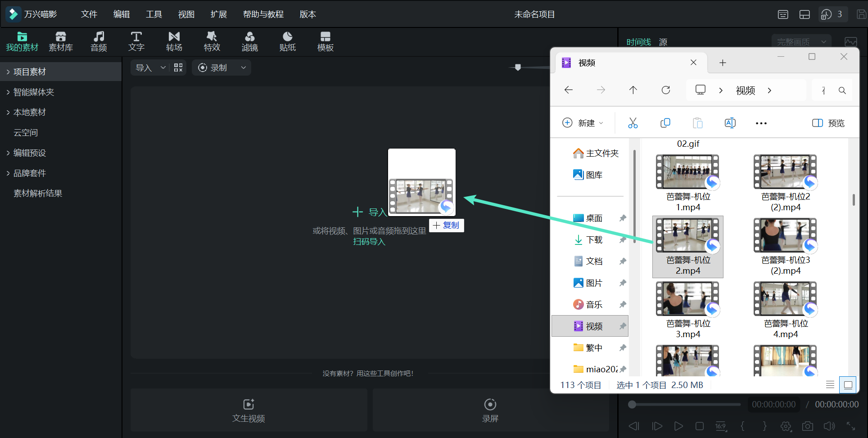
Task: Click the QR code scan icon beside 导入
Action: pyautogui.click(x=178, y=68)
